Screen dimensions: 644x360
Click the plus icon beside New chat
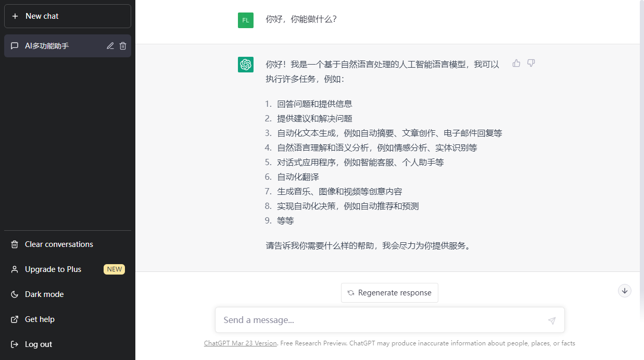(15, 16)
